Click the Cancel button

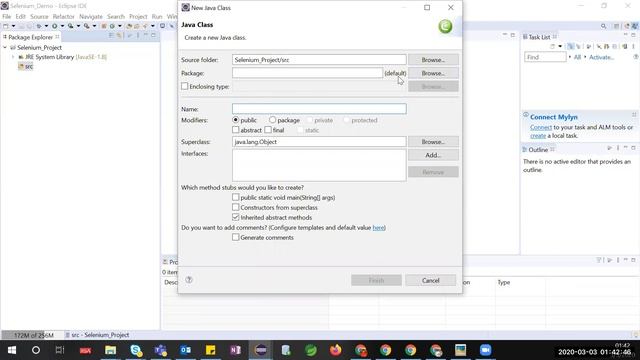(x=431, y=280)
